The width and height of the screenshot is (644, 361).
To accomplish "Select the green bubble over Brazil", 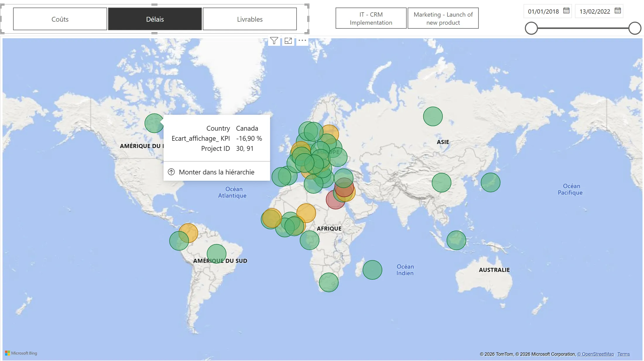I will pyautogui.click(x=216, y=254).
